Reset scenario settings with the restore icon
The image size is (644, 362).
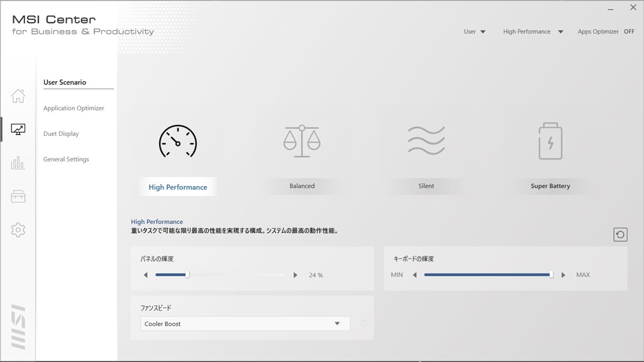(620, 235)
